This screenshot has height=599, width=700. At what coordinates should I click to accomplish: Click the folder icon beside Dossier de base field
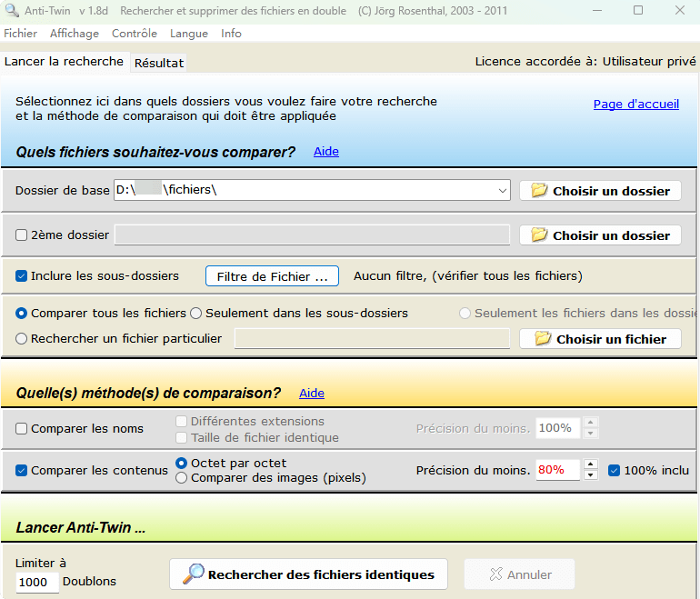click(539, 191)
